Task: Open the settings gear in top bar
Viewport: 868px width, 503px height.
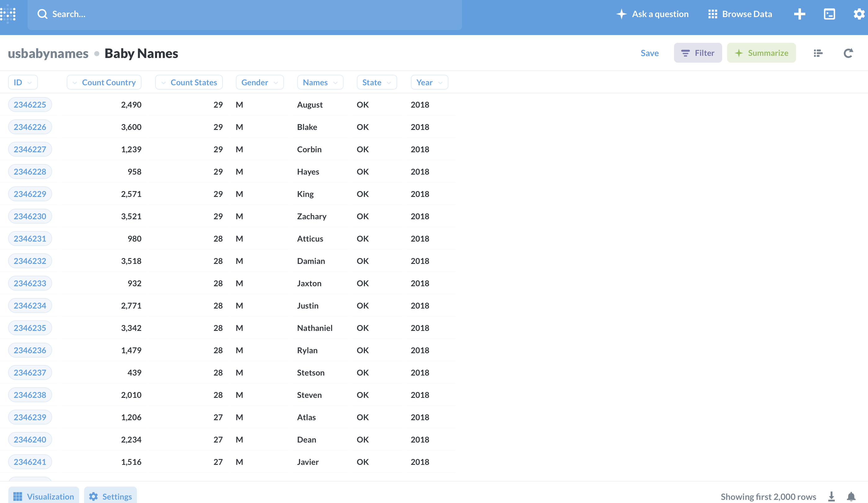Action: [859, 14]
